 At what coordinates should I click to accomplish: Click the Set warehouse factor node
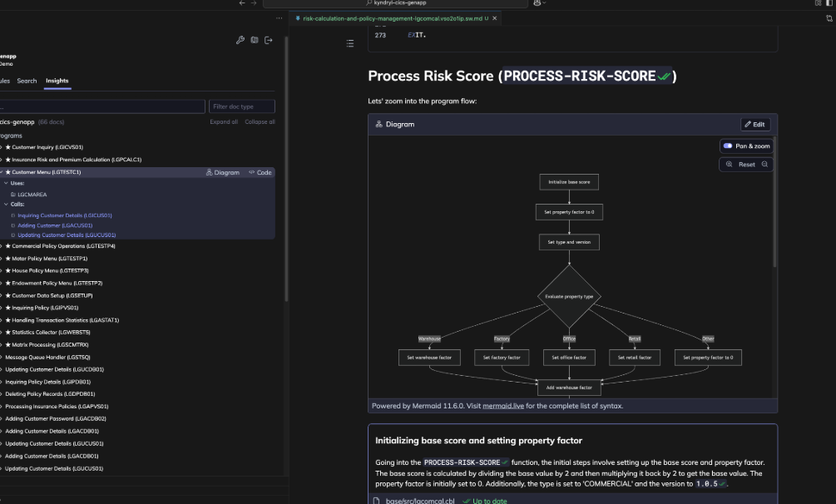(x=429, y=358)
